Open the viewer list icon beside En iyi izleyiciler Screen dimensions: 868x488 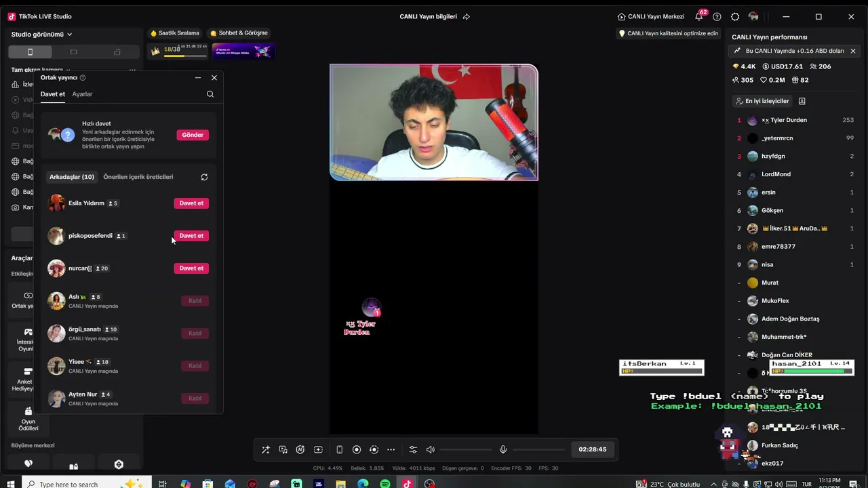click(x=802, y=101)
